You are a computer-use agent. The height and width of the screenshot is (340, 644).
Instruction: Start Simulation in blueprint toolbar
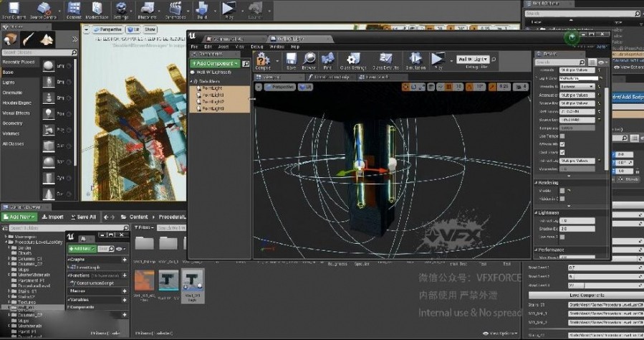(415, 61)
